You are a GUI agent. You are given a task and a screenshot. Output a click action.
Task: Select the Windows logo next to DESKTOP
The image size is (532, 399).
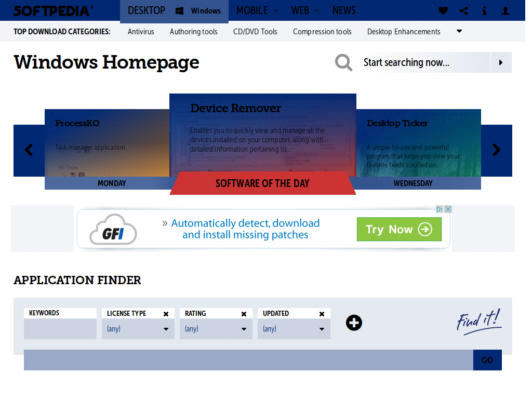[179, 10]
